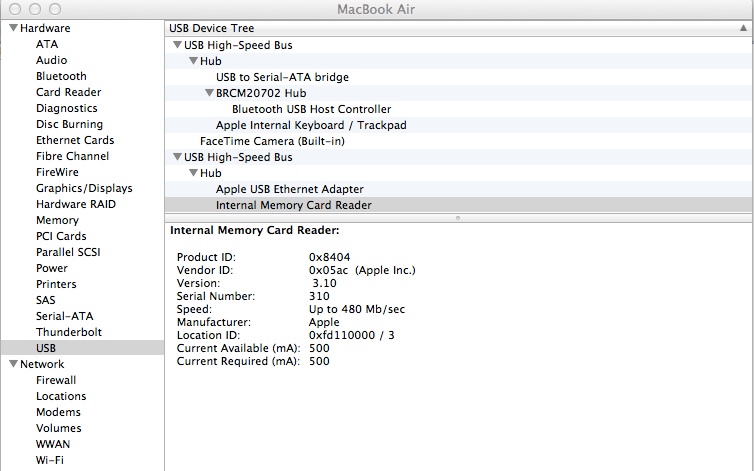Zoom the MacBook Air window
Viewport: 754px width, 471px height.
click(x=55, y=9)
